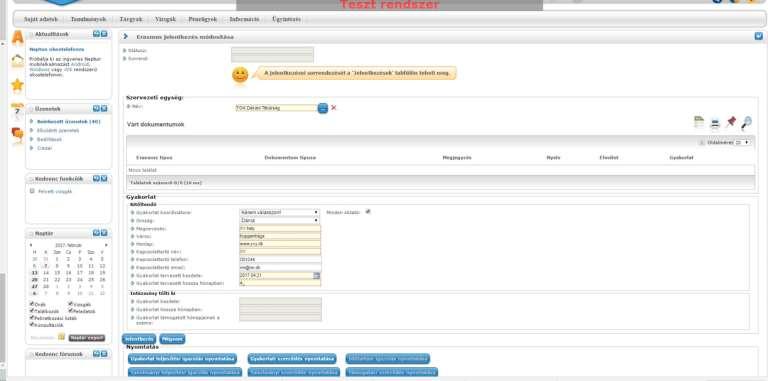768x381 pixels.
Task: Click the red pushpin icon above the table
Action: 731,121
